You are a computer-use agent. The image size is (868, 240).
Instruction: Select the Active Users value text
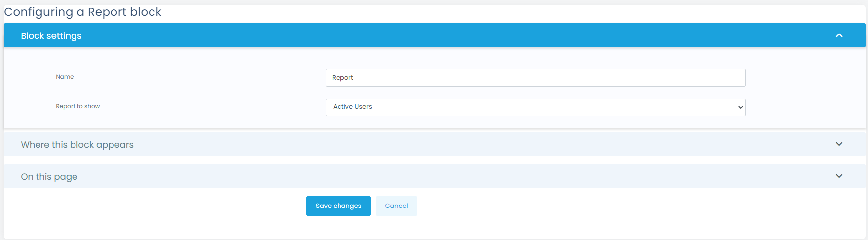click(352, 107)
